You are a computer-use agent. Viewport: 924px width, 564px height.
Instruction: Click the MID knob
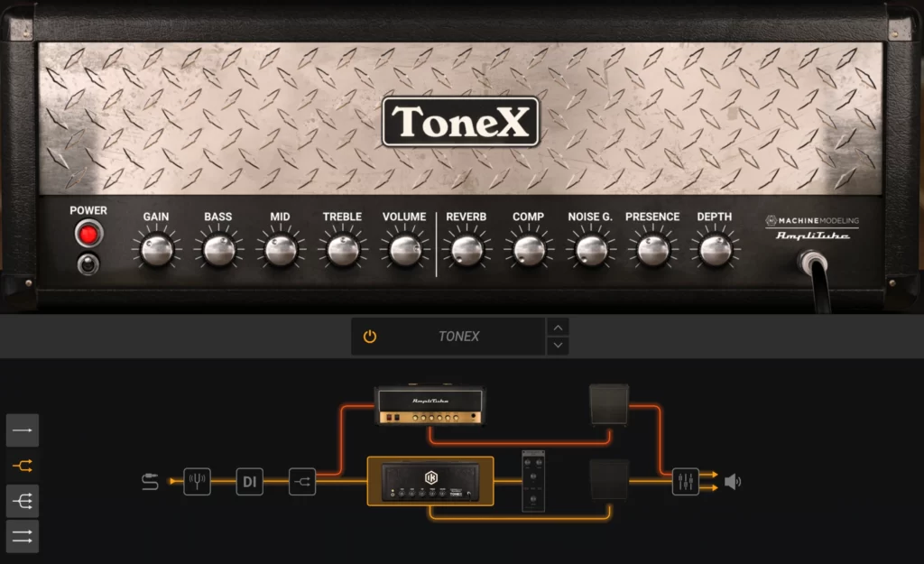coord(281,250)
